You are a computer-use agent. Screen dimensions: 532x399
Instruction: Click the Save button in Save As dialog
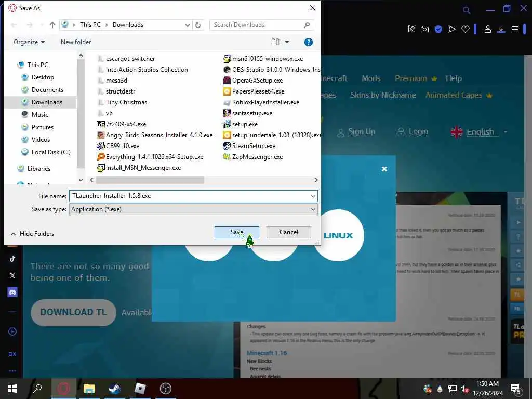236,232
